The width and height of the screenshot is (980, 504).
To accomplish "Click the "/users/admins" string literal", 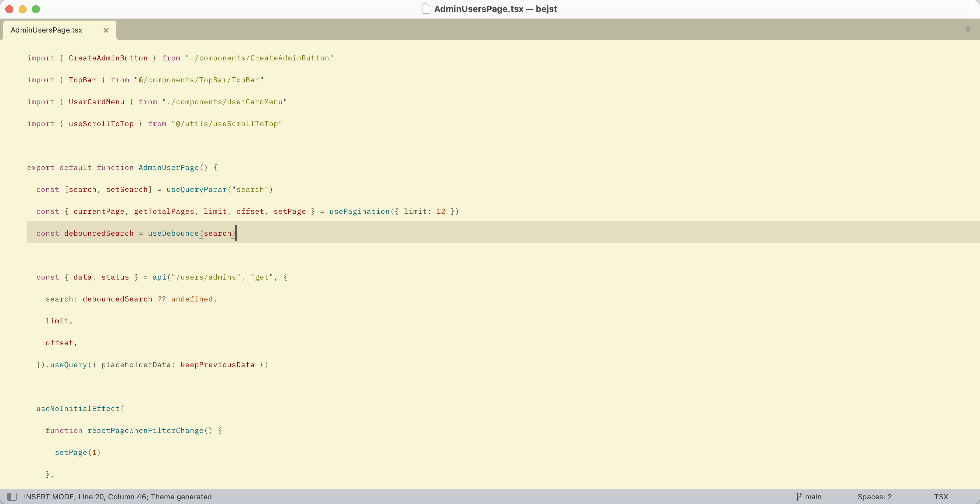I will 206,277.
